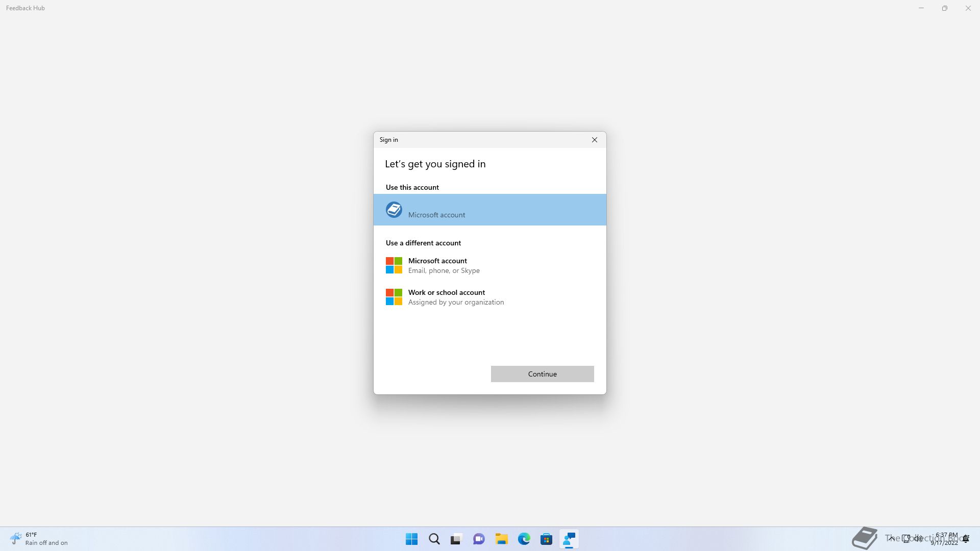Open notifications bell icon
Viewport: 980px width, 551px height.
[x=966, y=539]
